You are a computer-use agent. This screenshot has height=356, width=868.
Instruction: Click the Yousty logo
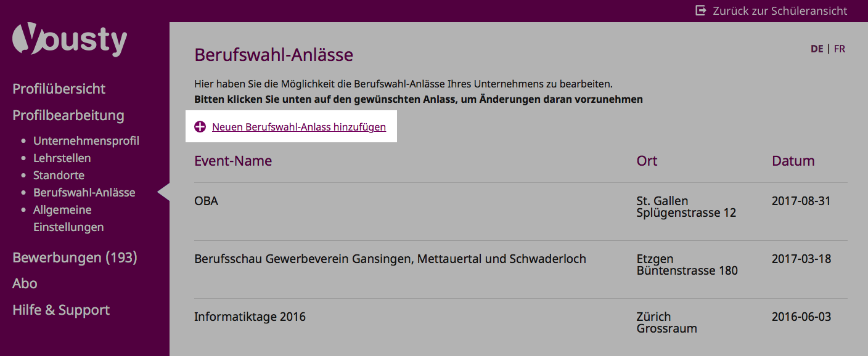point(70,41)
